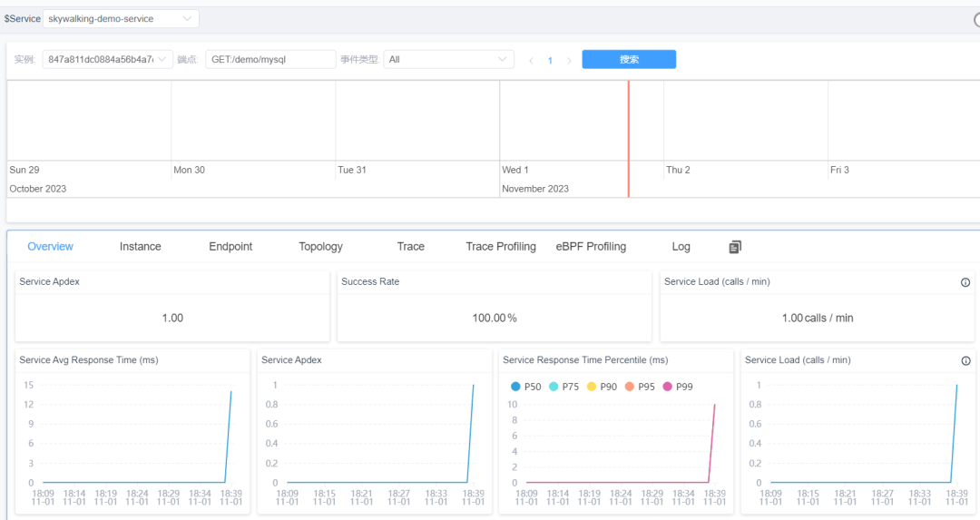Image resolution: width=980 pixels, height=520 pixels.
Task: Click the copy icon after Log tab
Action: pos(735,247)
